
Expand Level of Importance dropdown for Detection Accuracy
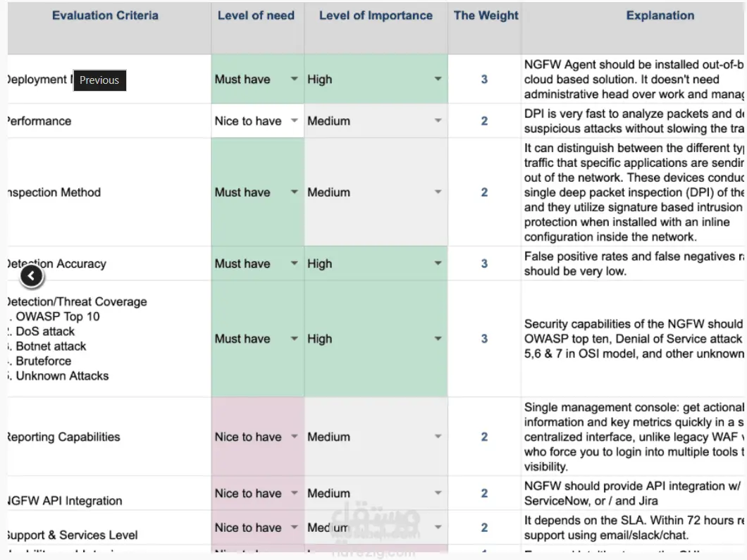(438, 263)
